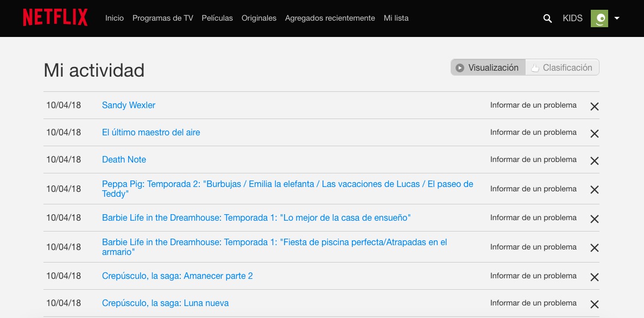
Task: Open Peppa Pig Temporada 2 episode link
Action: click(x=287, y=189)
